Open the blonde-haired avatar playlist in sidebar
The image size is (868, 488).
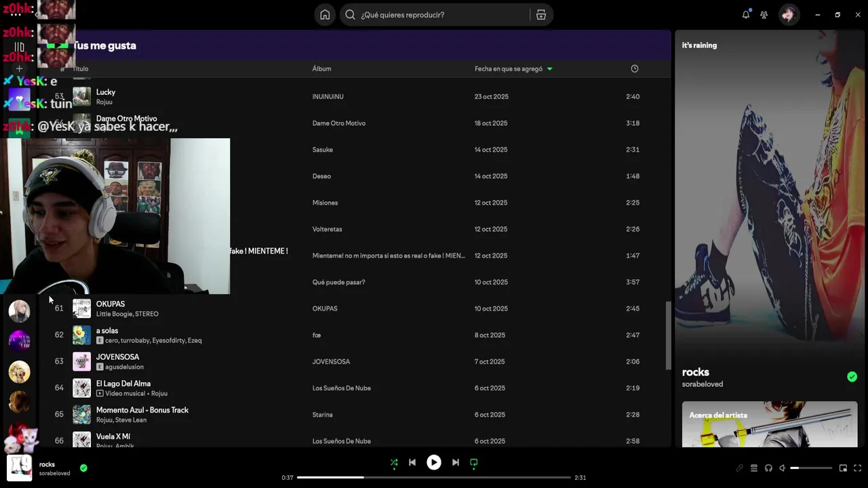pyautogui.click(x=19, y=310)
